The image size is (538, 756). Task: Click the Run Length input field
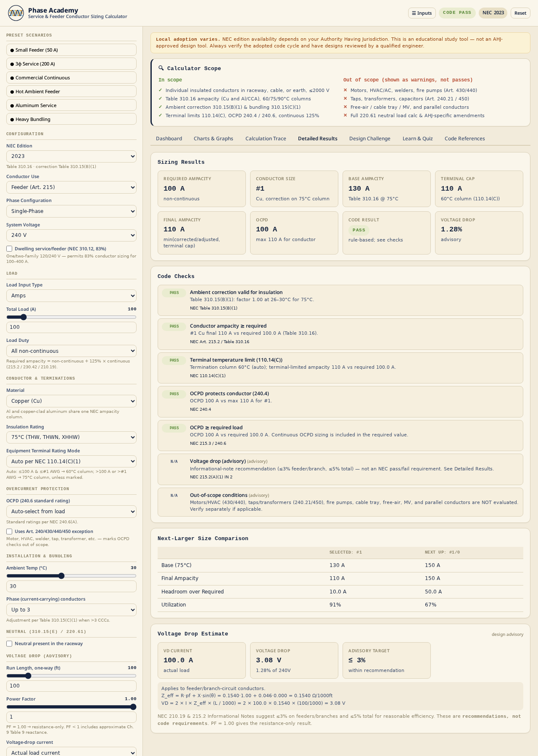coord(71,686)
